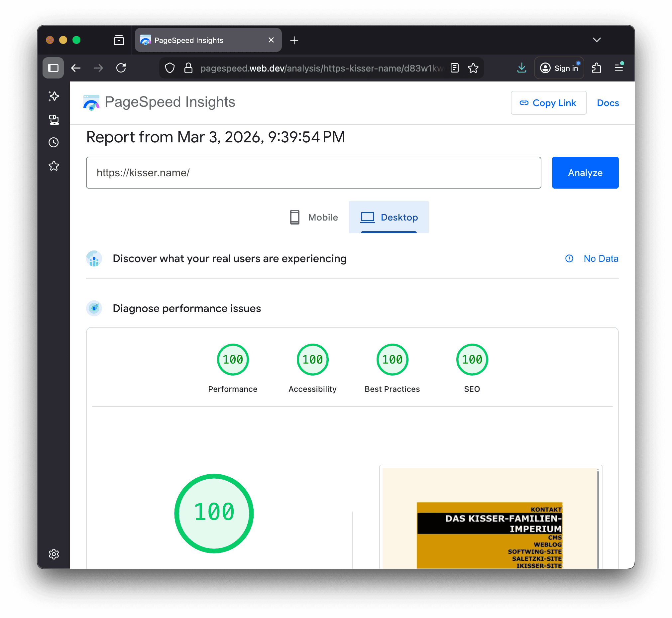Open the browser Downloads panel
This screenshot has height=618, width=672.
click(x=522, y=68)
